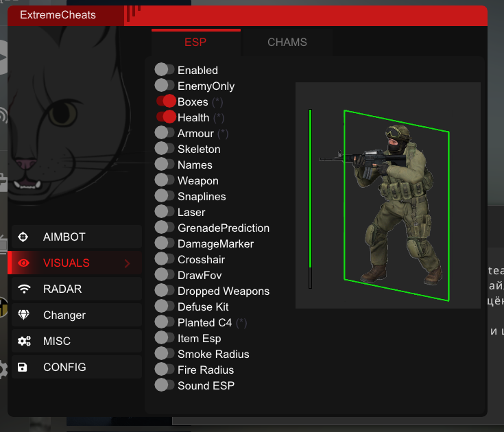Turn on the Skeleton toggle
The width and height of the screenshot is (504, 432).
pos(165,148)
